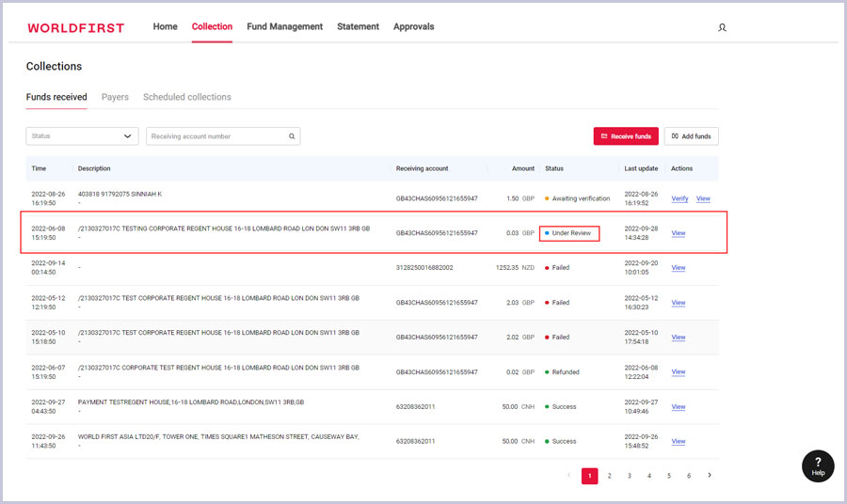
Task: Click the search magnifier icon
Action: click(292, 136)
